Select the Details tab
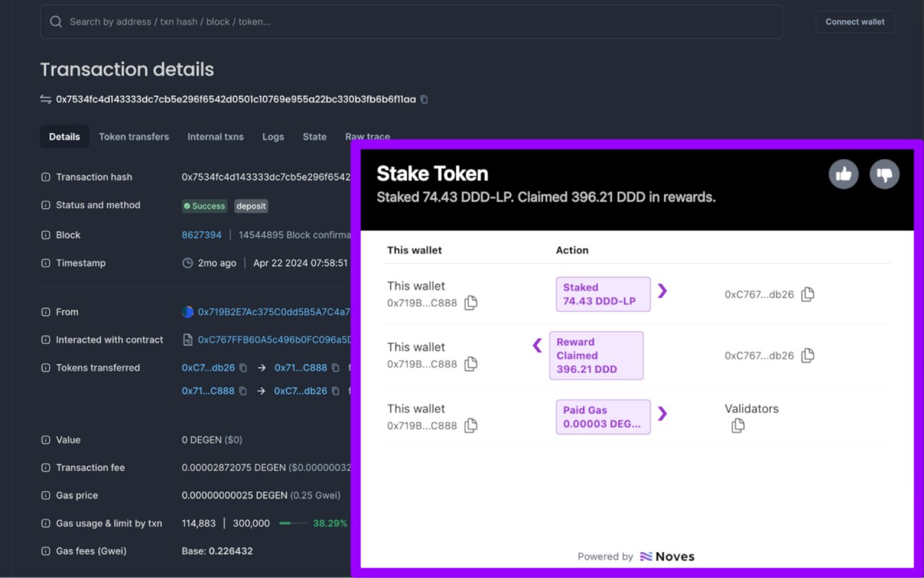This screenshot has height=578, width=924. click(64, 137)
